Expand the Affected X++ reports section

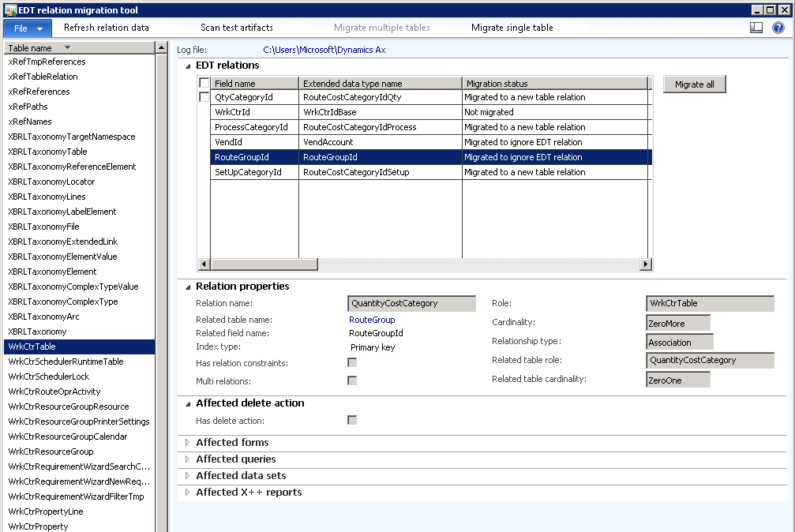pos(187,492)
